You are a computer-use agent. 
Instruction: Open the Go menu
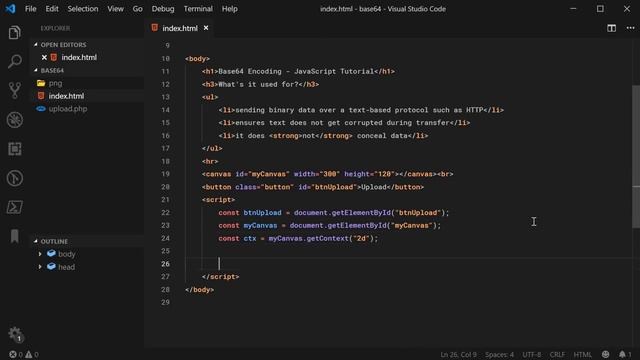coord(138,9)
